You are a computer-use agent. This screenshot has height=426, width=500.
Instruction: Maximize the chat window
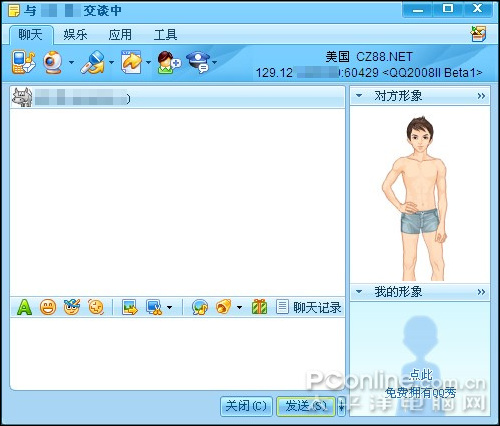[x=447, y=9]
